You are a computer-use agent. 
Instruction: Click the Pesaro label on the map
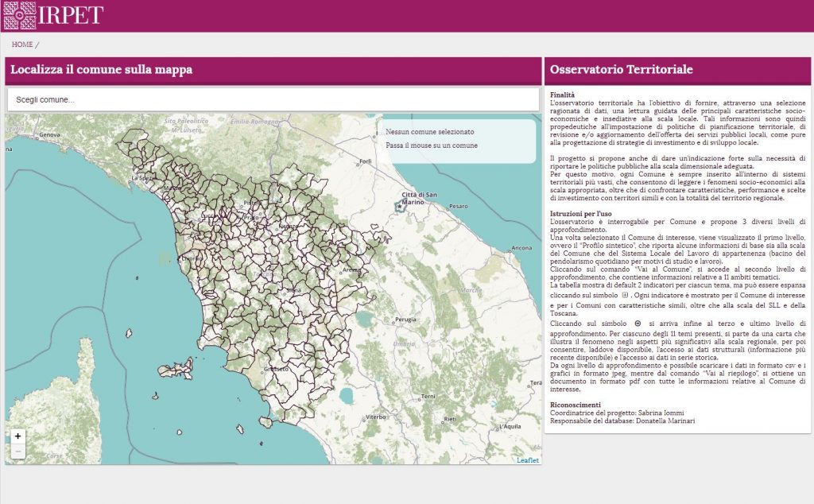pyautogui.click(x=459, y=206)
